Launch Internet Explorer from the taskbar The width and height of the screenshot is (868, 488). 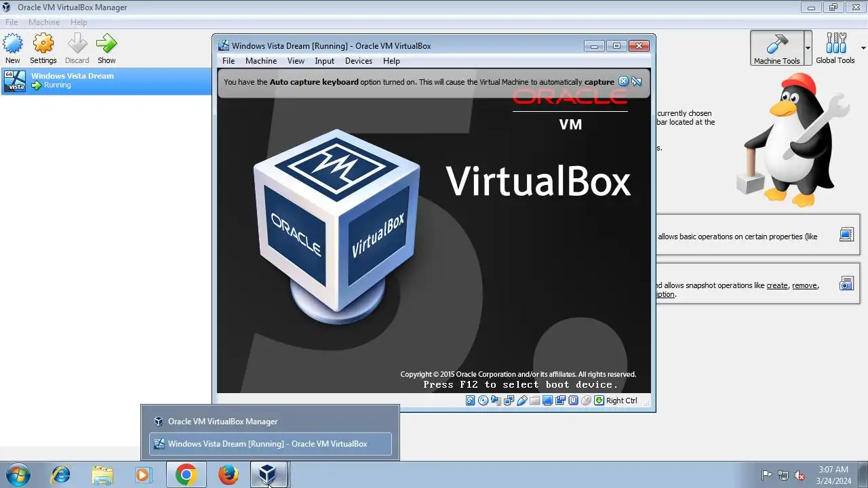[x=60, y=474]
